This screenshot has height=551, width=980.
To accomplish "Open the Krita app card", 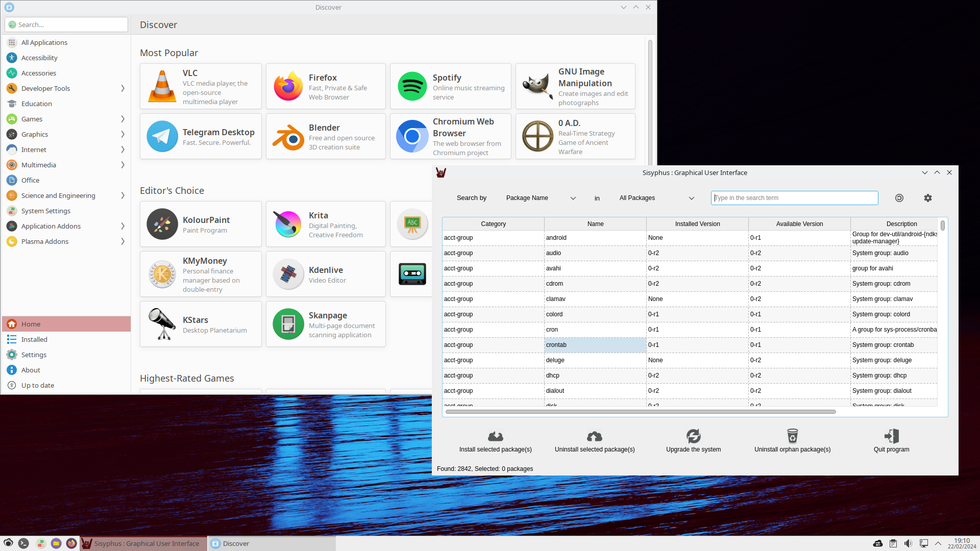I will [x=326, y=224].
